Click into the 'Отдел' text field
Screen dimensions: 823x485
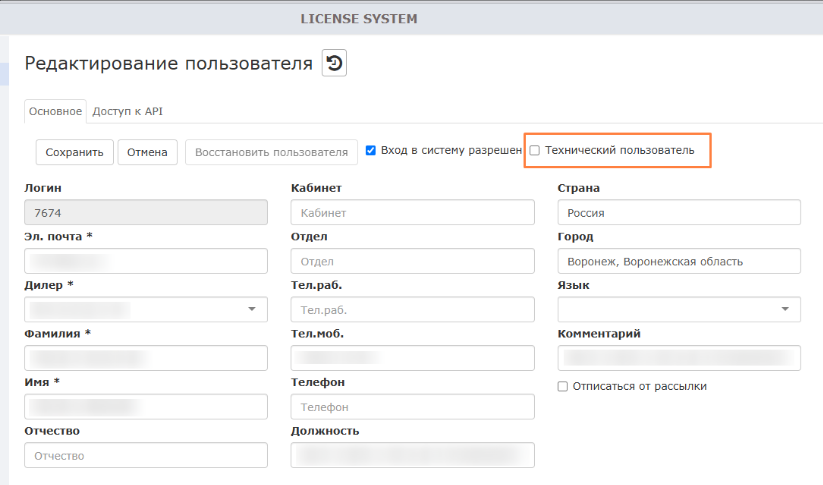(412, 261)
